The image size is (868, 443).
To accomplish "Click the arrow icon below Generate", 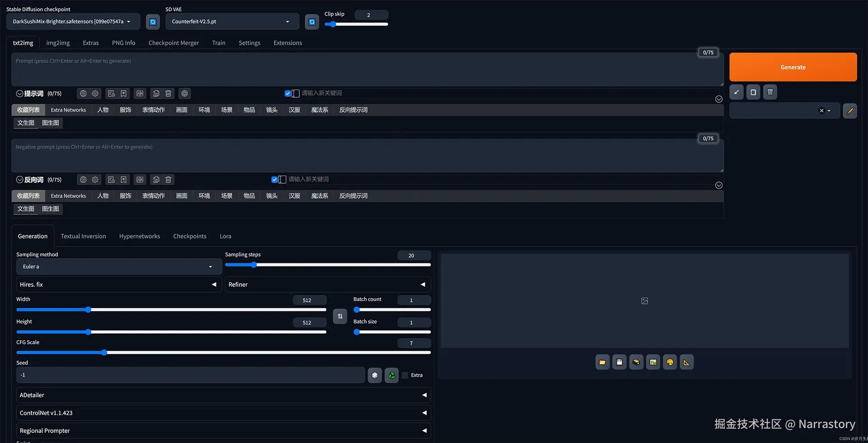I will click(x=736, y=92).
